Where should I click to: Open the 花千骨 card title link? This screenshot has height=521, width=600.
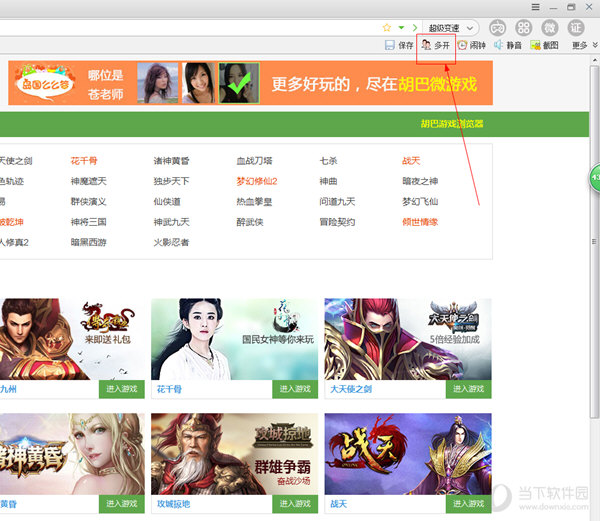(x=169, y=389)
